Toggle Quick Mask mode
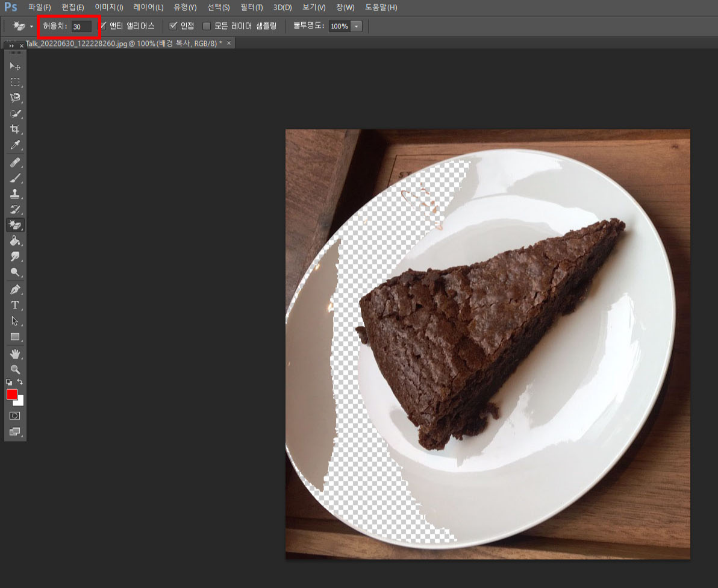 point(15,415)
